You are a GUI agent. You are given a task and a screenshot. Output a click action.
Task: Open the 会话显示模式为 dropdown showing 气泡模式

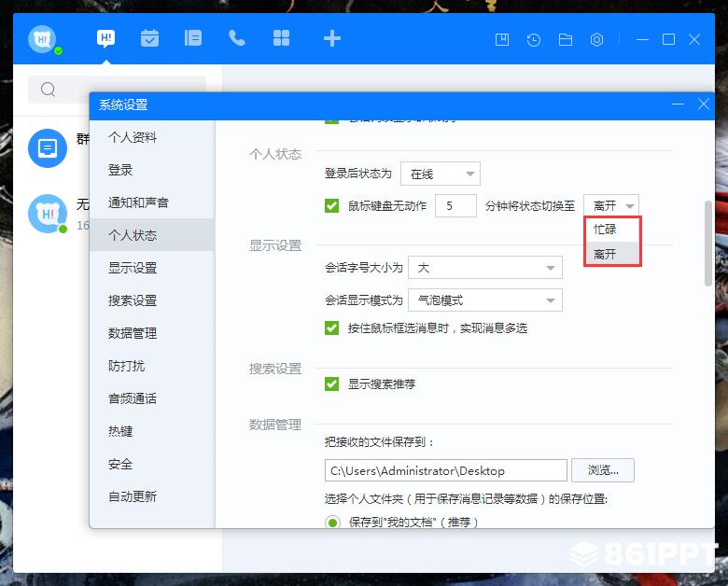click(x=485, y=300)
